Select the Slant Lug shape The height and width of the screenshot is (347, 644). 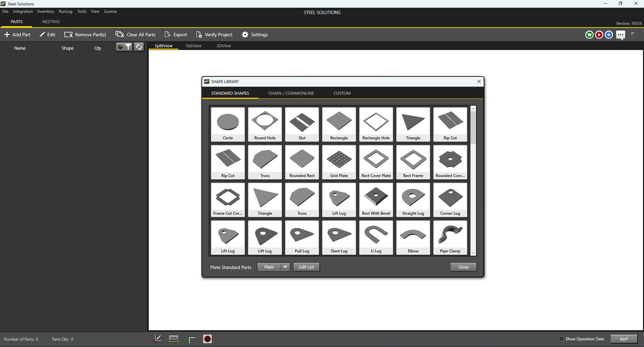339,237
